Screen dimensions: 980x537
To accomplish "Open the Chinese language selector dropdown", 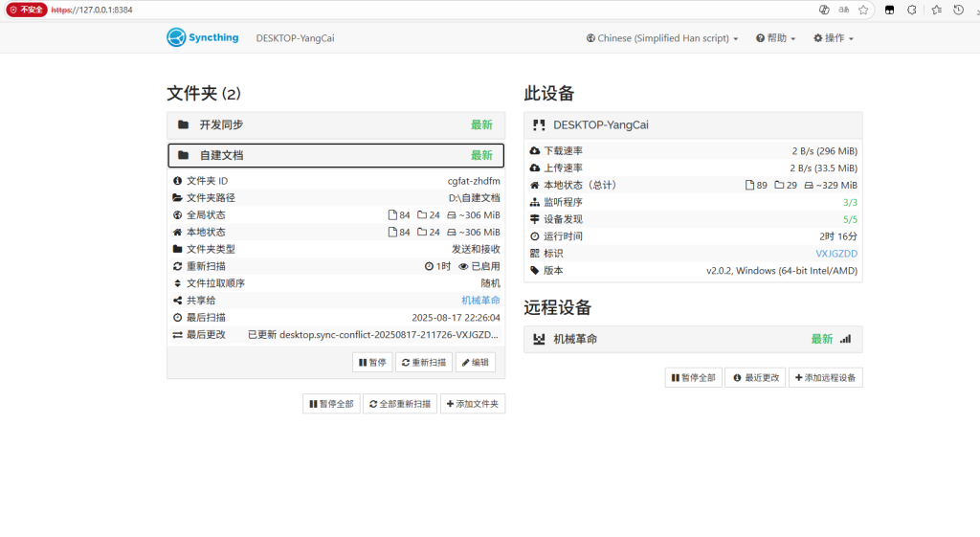I will [x=662, y=38].
